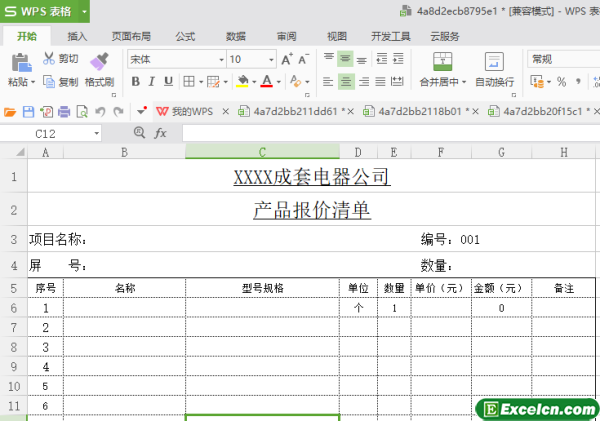Click the font color red A swatch
Viewport: 600px width, 421px height.
[x=267, y=81]
